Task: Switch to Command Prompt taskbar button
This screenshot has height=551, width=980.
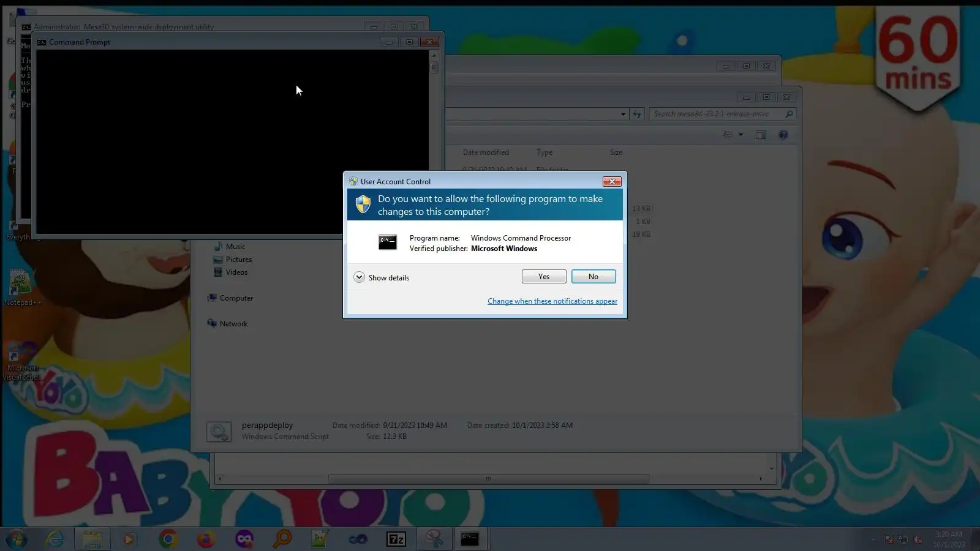Action: [x=470, y=539]
